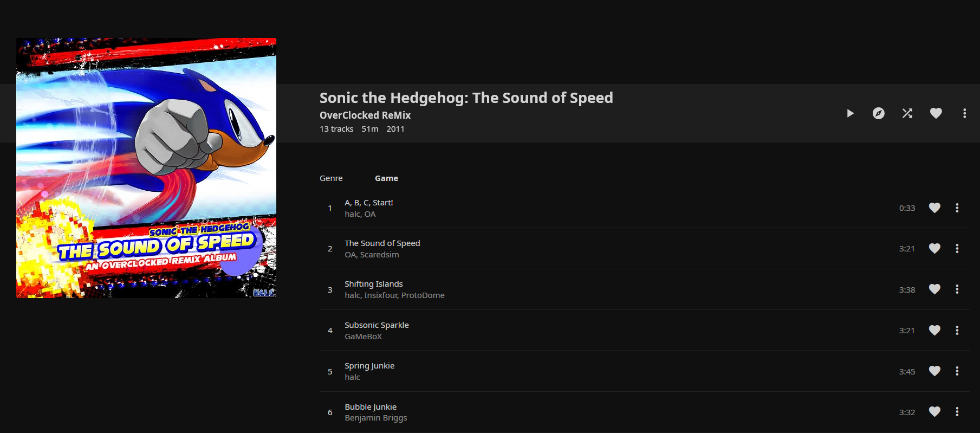The height and width of the screenshot is (433, 980).
Task: Like The Sound of Speed track
Action: [x=934, y=249]
